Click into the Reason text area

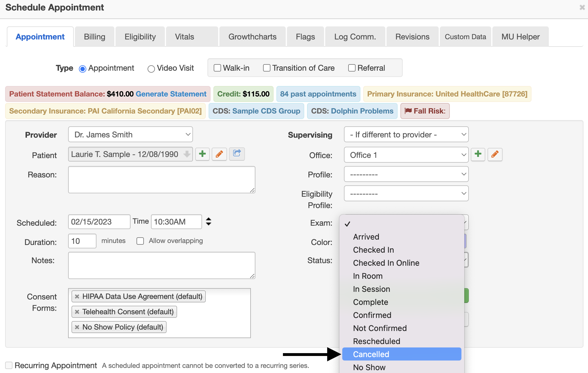[x=162, y=180]
